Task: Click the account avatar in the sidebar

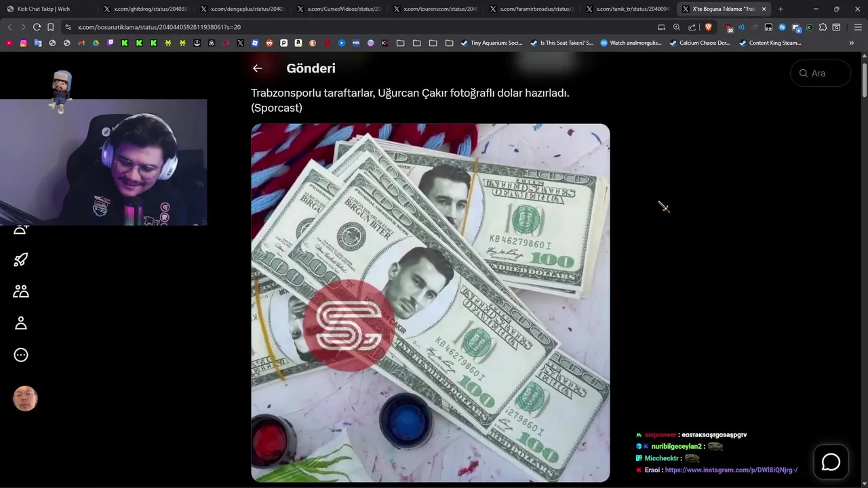Action: (x=25, y=399)
